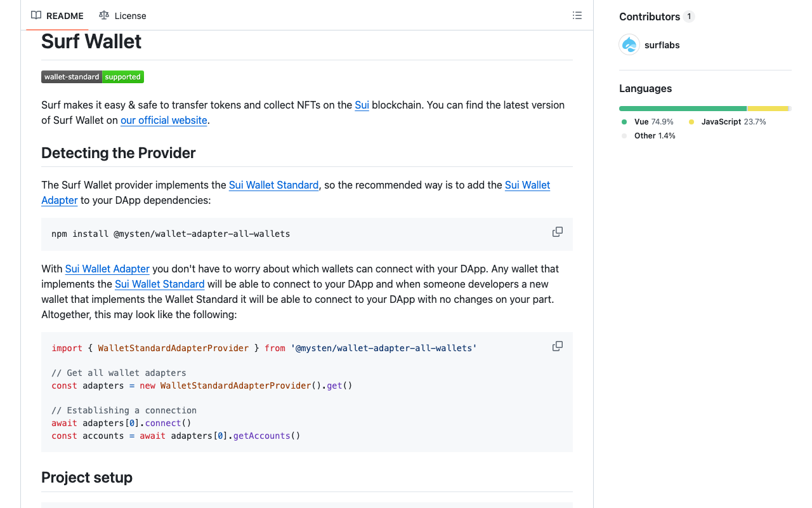Visit the "our official website" link
This screenshot has width=812, height=508.
164,120
